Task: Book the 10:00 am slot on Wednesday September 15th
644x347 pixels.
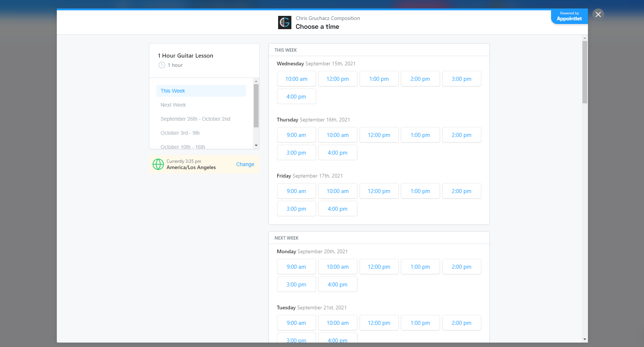Action: (x=296, y=79)
